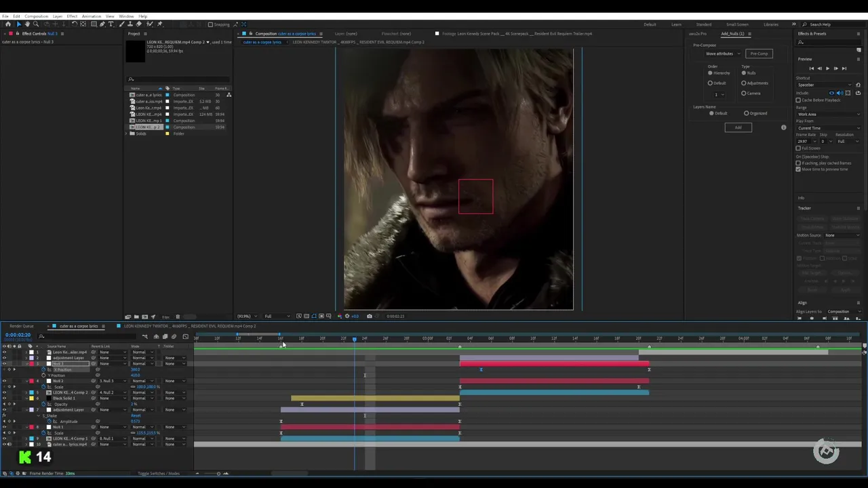This screenshot has height=488, width=868.
Task: Toggle the timeline Motion Blur switch icon
Action: click(174, 337)
